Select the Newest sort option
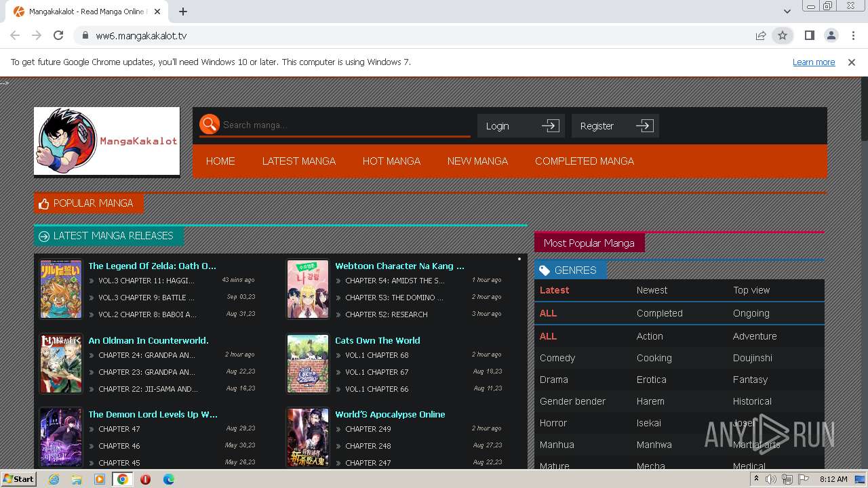This screenshot has height=488, width=868. [x=652, y=290]
